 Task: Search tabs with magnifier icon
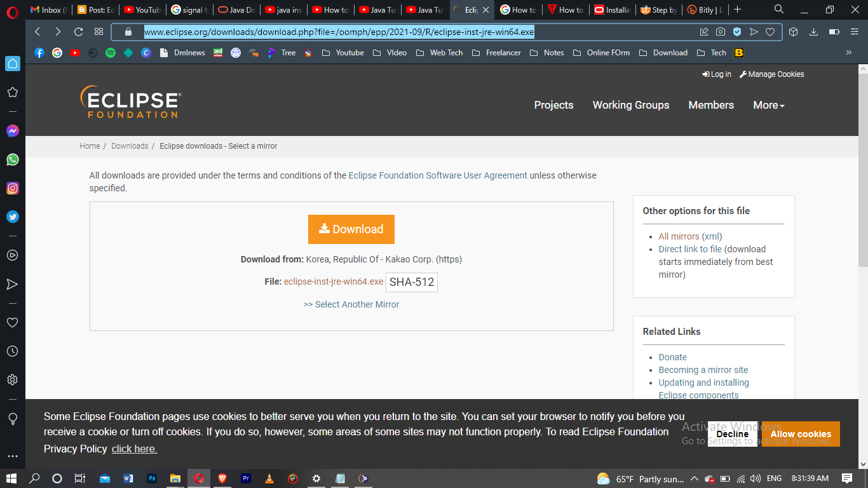(x=779, y=10)
